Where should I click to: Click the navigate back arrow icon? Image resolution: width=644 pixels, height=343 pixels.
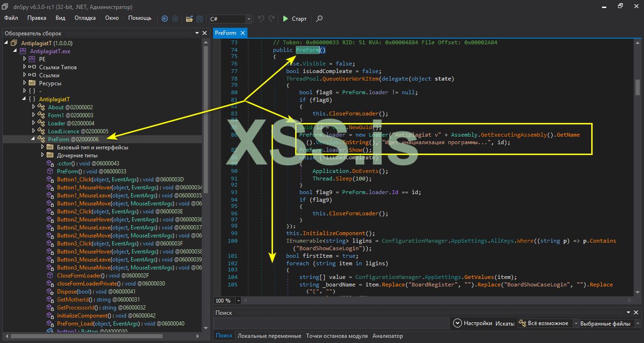click(165, 19)
